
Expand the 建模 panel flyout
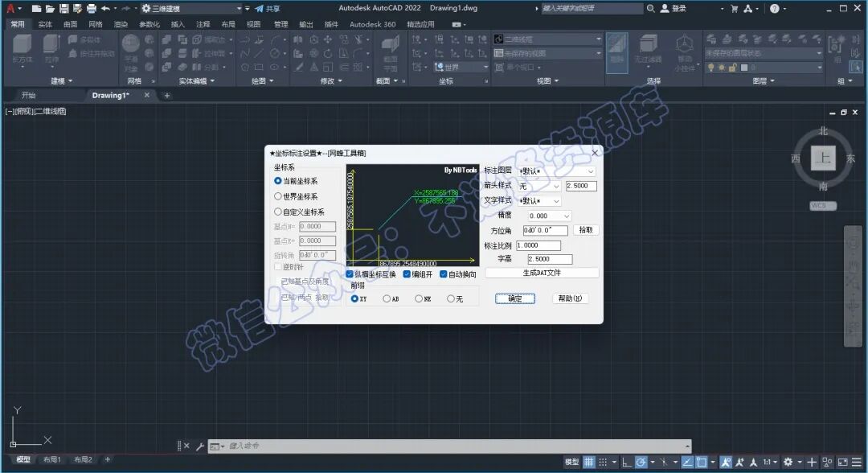click(x=61, y=81)
